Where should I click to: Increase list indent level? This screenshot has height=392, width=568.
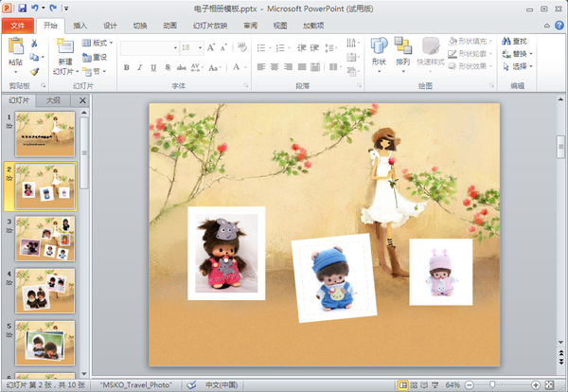tap(314, 48)
